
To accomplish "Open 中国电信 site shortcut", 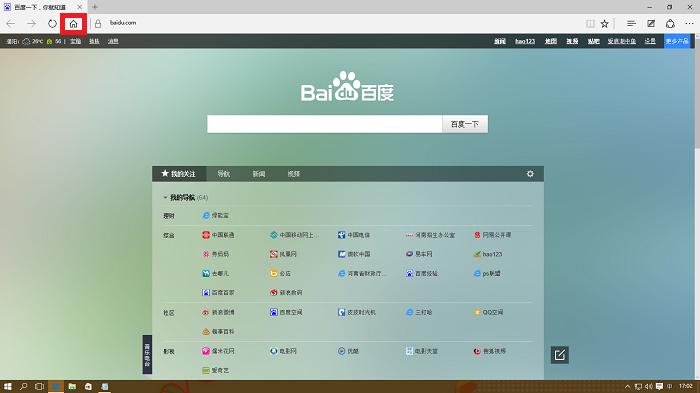I will point(354,235).
